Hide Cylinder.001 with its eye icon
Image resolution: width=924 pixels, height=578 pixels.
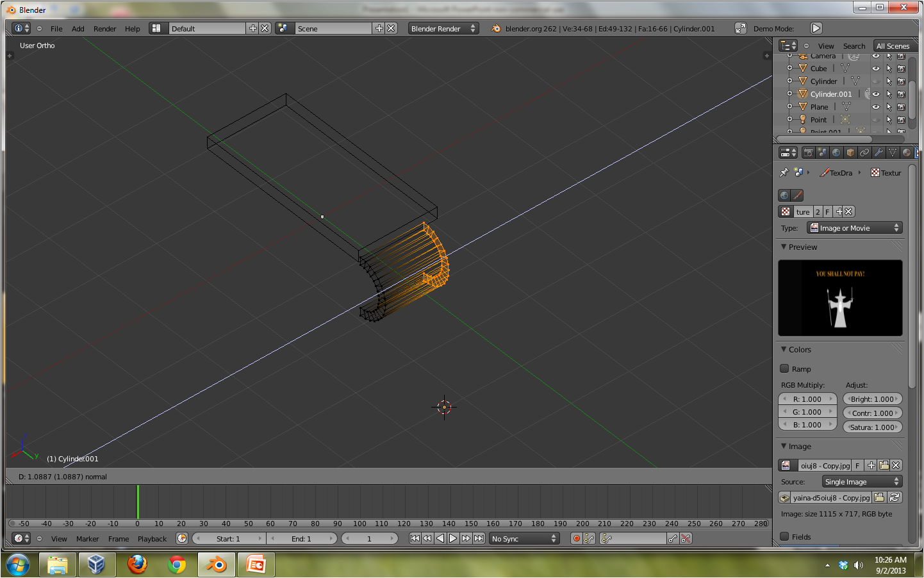coord(876,94)
